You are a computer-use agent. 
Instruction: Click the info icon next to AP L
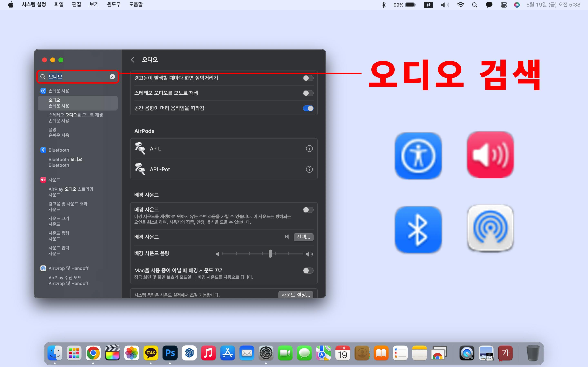(x=309, y=149)
